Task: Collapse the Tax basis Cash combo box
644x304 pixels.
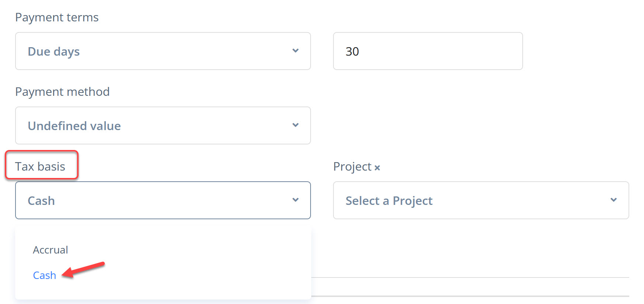Action: (163, 200)
